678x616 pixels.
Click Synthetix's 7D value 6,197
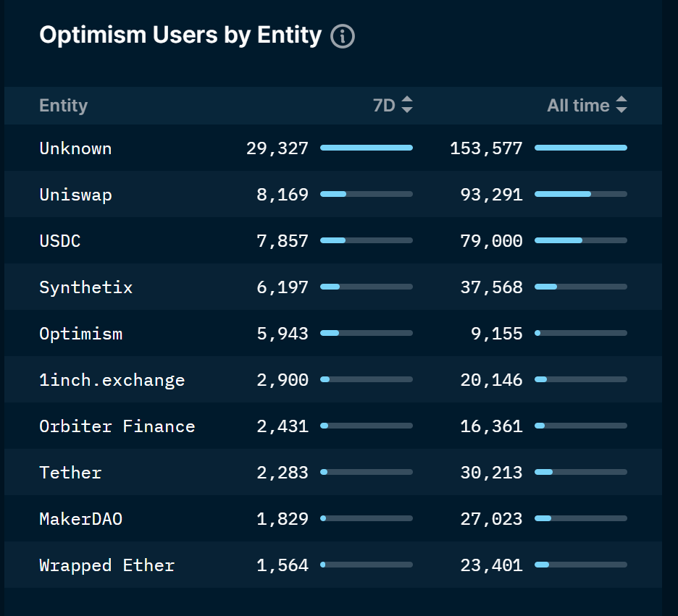[282, 287]
